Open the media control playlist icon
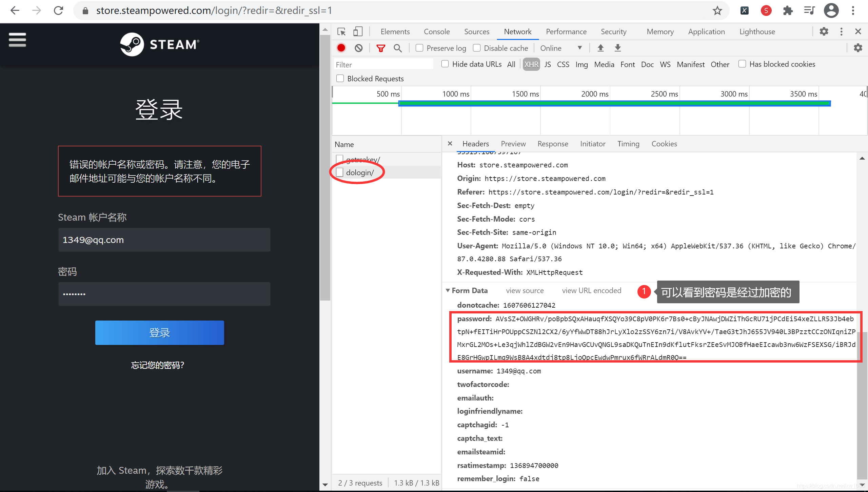Image resolution: width=868 pixels, height=492 pixels. click(809, 11)
